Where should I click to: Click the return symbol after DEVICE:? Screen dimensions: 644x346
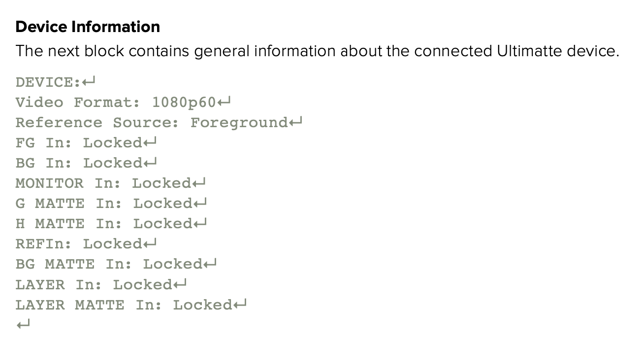pos(88,82)
